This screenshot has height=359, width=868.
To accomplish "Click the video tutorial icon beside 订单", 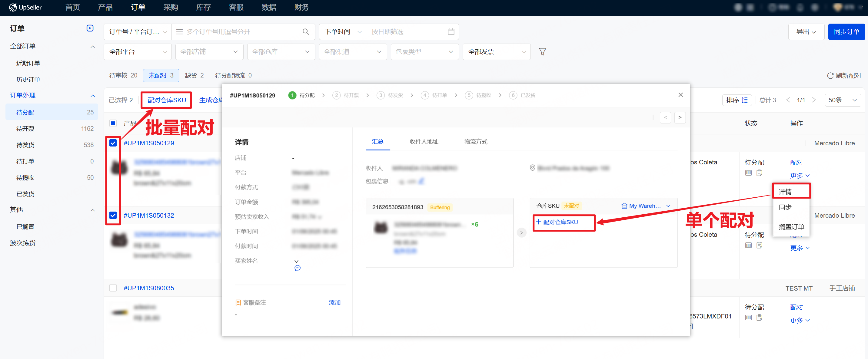I will [90, 28].
